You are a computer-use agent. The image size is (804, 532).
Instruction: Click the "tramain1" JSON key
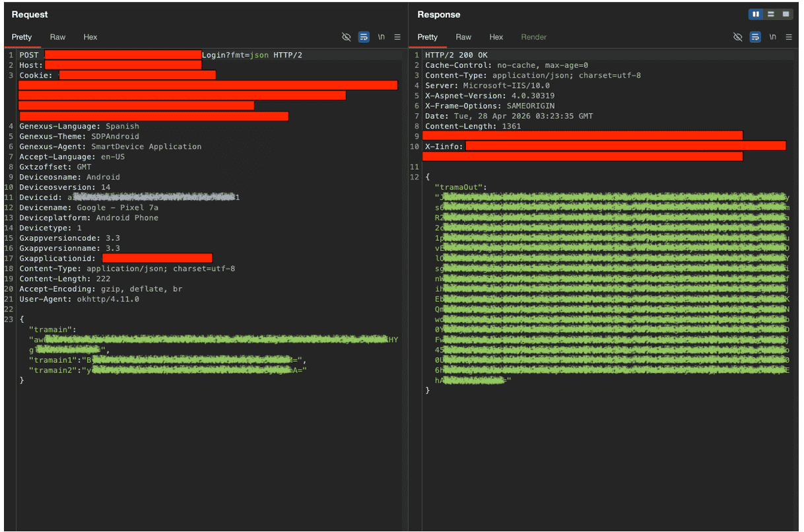[55, 360]
